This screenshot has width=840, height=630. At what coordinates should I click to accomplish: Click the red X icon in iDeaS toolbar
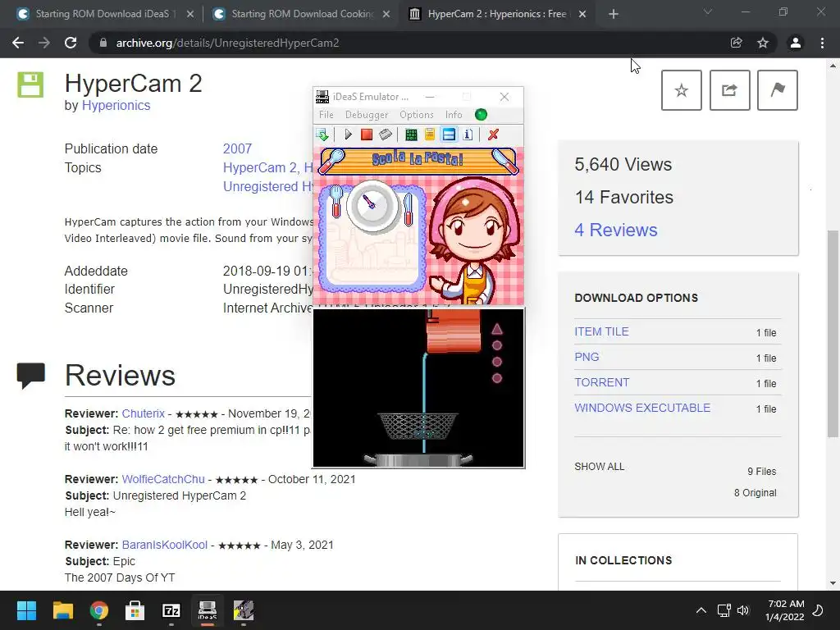tap(493, 135)
